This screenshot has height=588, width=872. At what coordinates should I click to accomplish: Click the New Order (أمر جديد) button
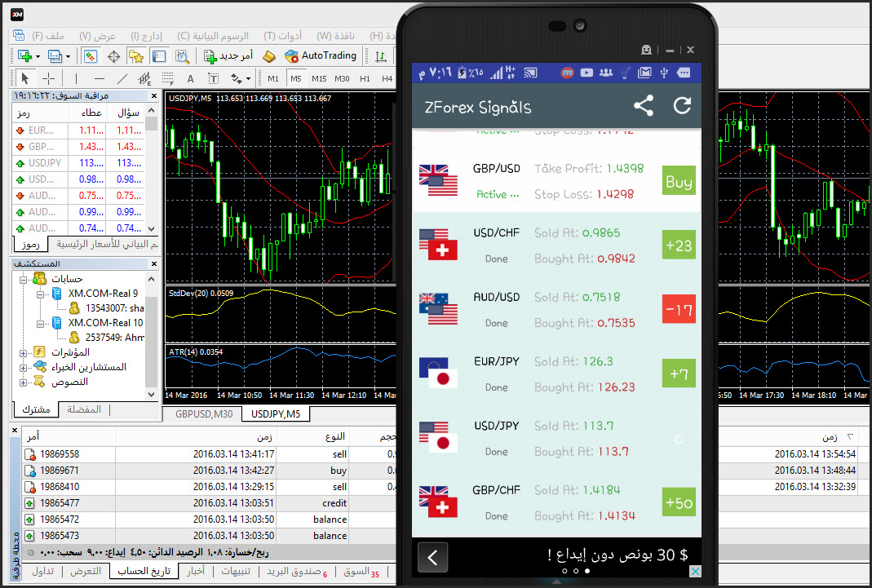pyautogui.click(x=228, y=55)
